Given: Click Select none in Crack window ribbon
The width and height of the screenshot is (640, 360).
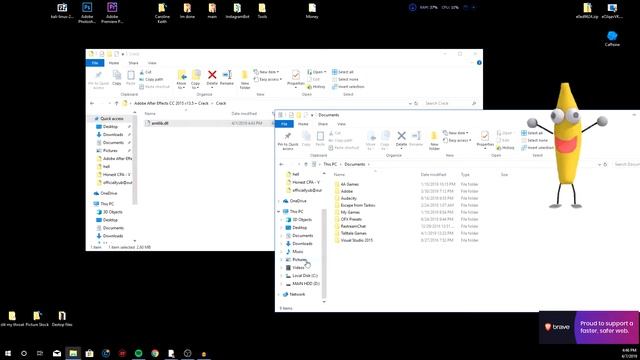Looking at the screenshot, I should (345, 79).
